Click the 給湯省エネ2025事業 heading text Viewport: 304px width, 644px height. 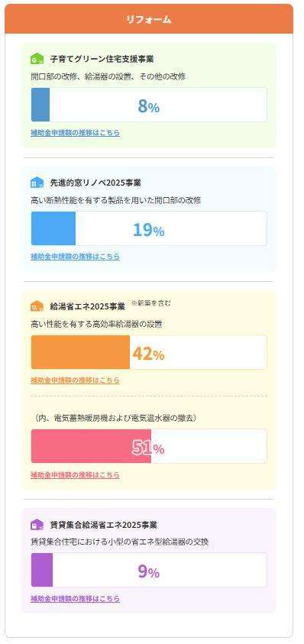pos(88,307)
